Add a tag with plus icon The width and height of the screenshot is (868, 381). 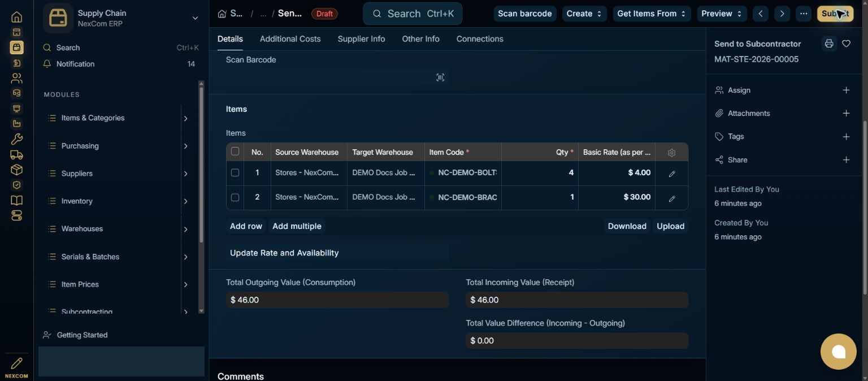[x=846, y=137]
